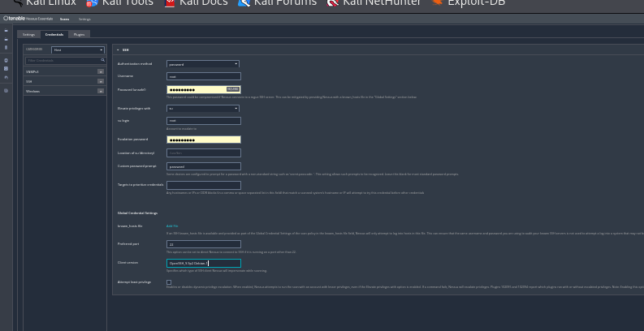Click the Filter Credentials search field
The height and width of the screenshot is (331, 644).
pyautogui.click(x=65, y=60)
